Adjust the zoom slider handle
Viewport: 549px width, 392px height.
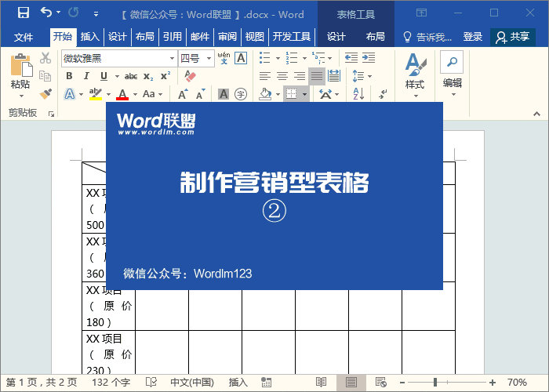pos(435,383)
